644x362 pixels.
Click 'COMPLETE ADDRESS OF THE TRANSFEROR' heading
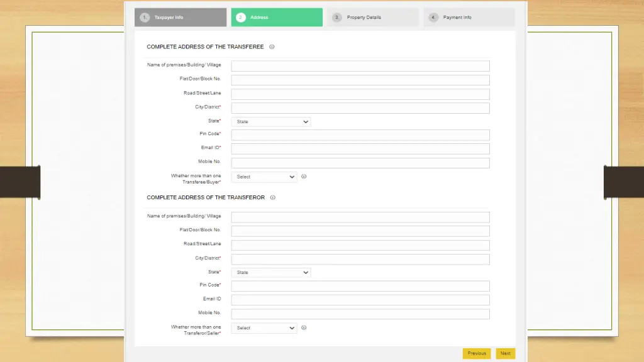(x=206, y=197)
